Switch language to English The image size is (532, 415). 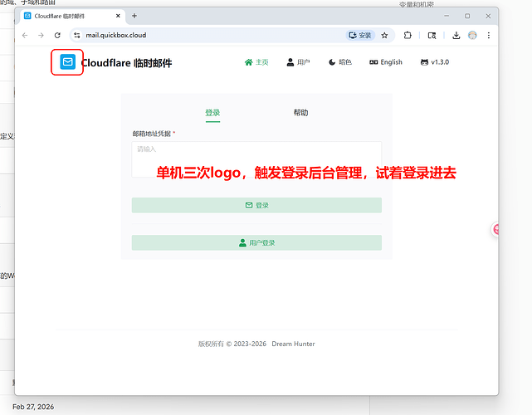click(386, 62)
